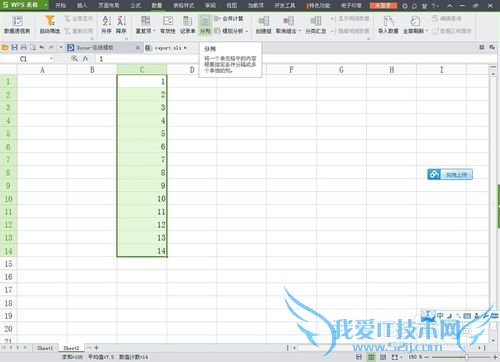
Task: Open the Name Box dropdown arrow next to C1
Action: pos(51,59)
